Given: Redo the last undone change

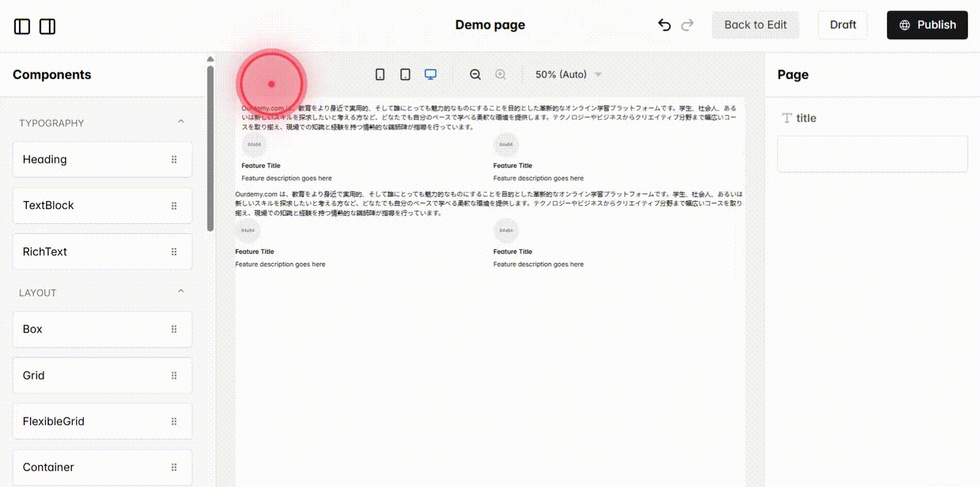Looking at the screenshot, I should point(687,25).
